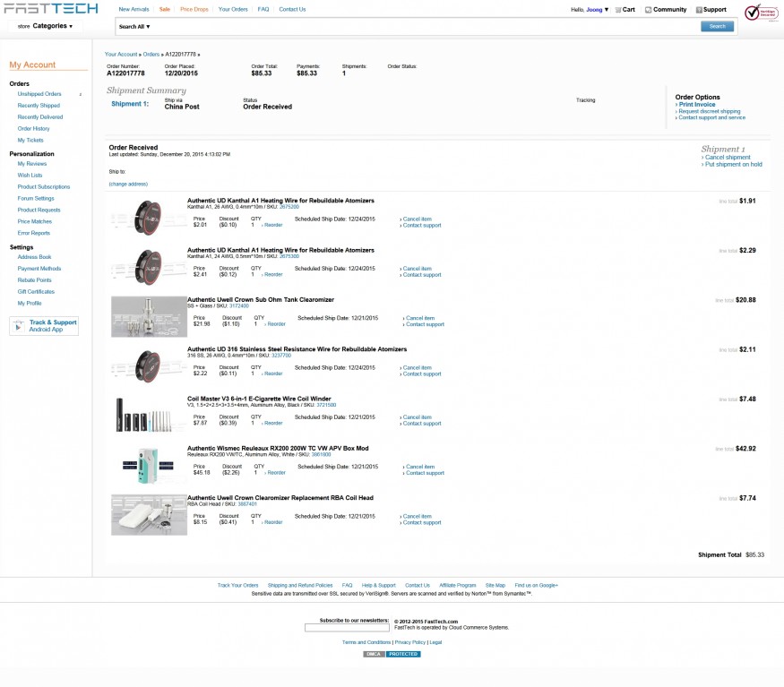Open Order History in the sidebar
Screen dimensions: 784x687
34,128
